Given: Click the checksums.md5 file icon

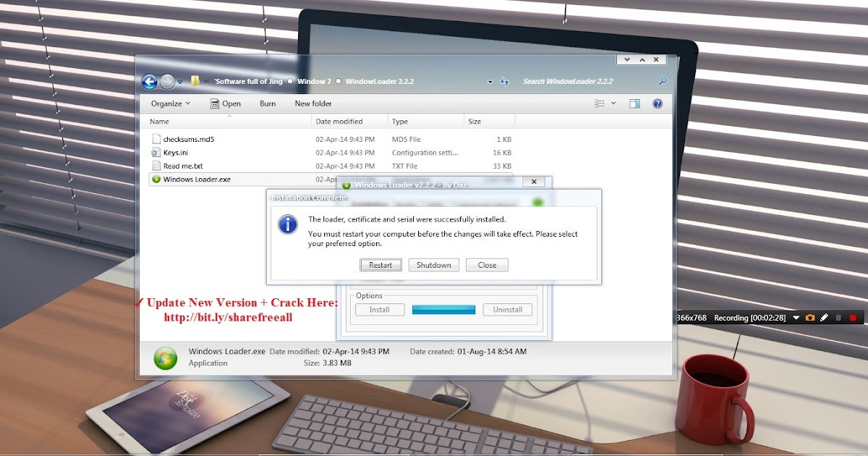Looking at the screenshot, I should [156, 139].
